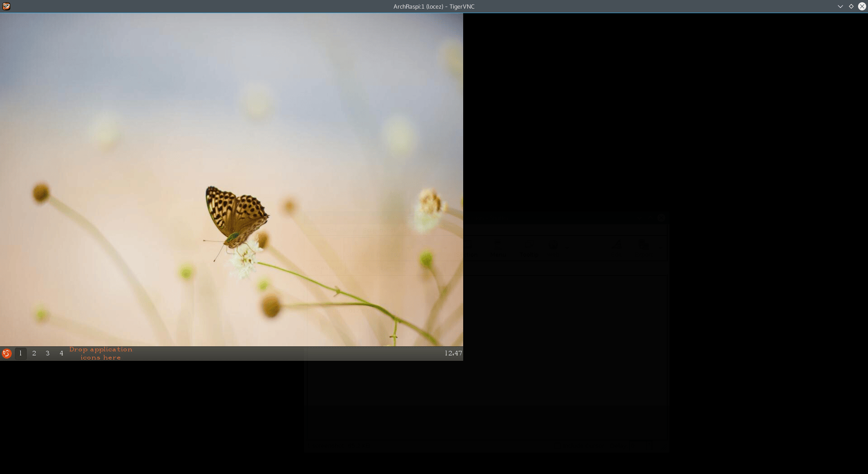868x474 pixels.
Task: Click the white flower under the butterfly
Action: 245,262
